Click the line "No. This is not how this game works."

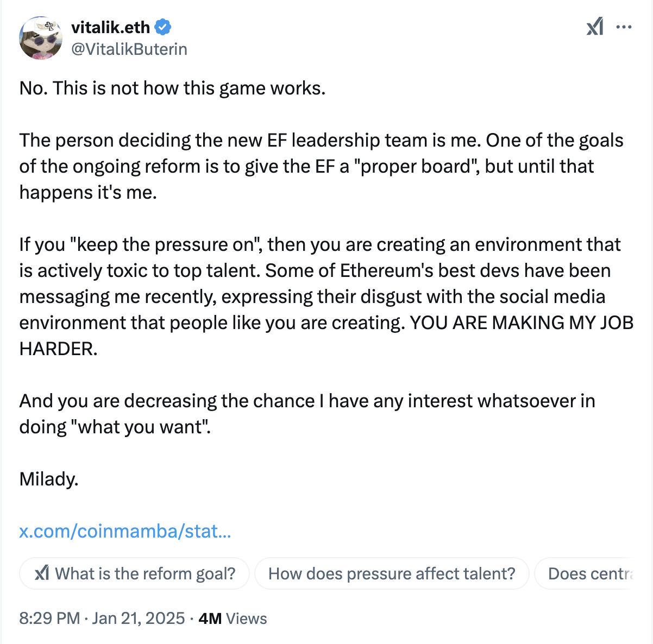173,88
